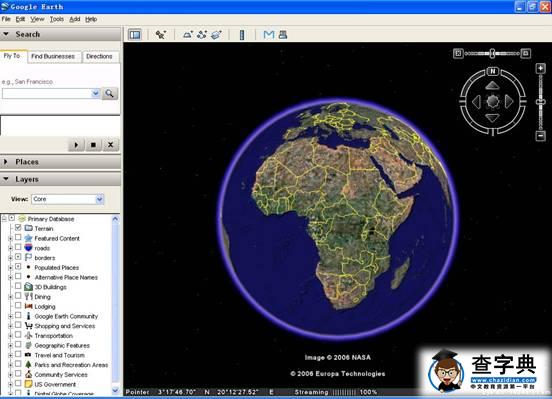This screenshot has width=552, height=399.
Task: Expand the roads tree node
Action: 10,248
